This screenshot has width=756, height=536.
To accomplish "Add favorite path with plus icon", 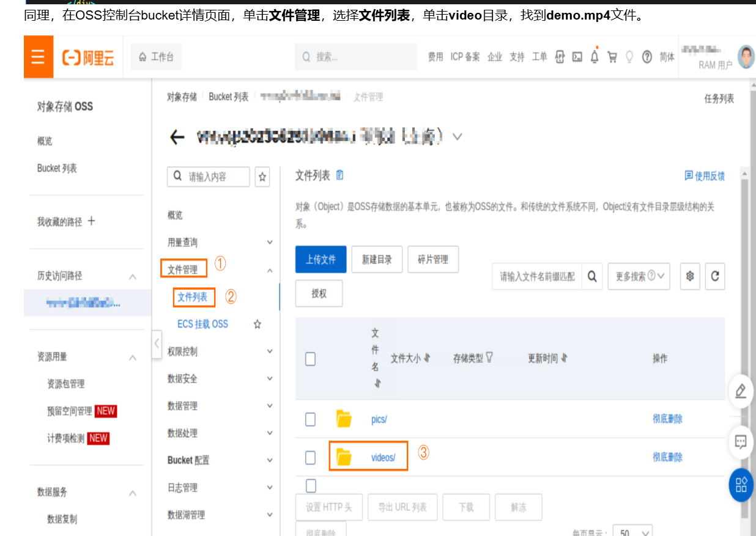I will coord(92,221).
